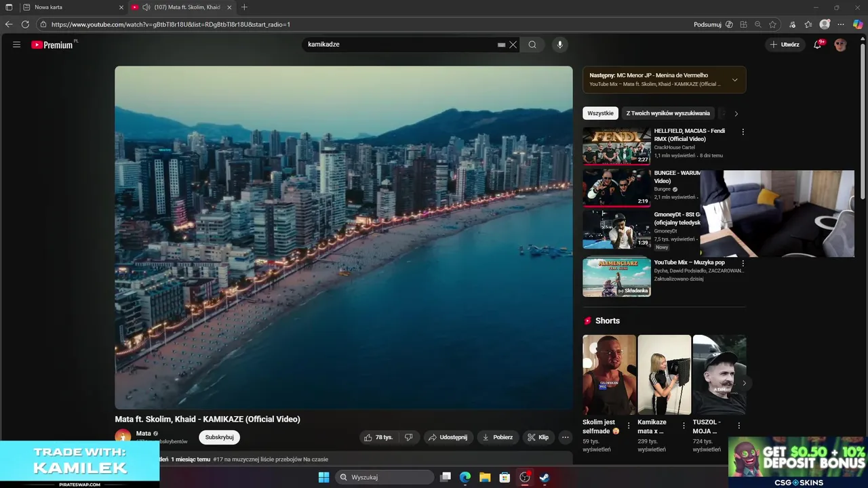This screenshot has height=488, width=868.
Task: Start voice search with microphone icon
Action: click(x=559, y=45)
